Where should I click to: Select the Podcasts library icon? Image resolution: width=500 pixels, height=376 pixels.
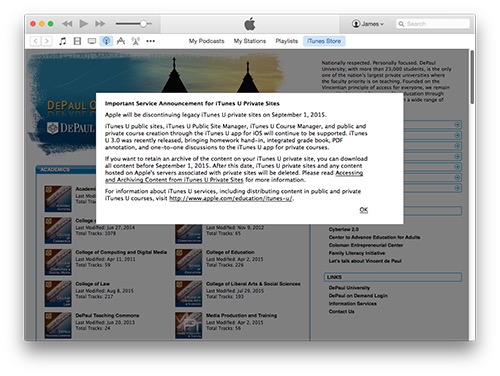coord(106,41)
